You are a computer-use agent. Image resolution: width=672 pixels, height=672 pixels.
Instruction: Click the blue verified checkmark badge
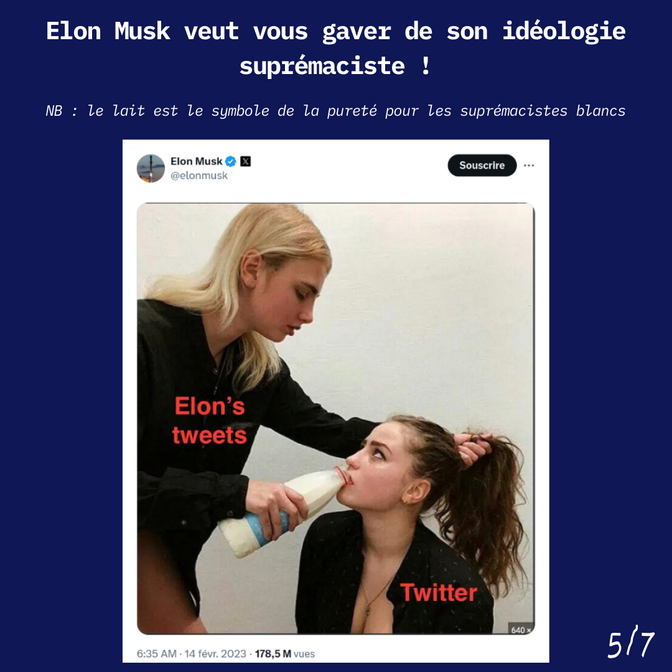231,162
